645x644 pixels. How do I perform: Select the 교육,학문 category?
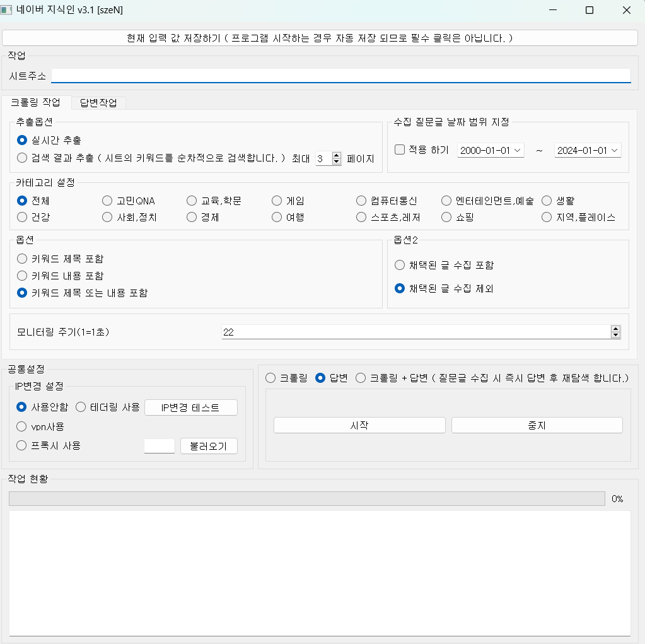214,201
